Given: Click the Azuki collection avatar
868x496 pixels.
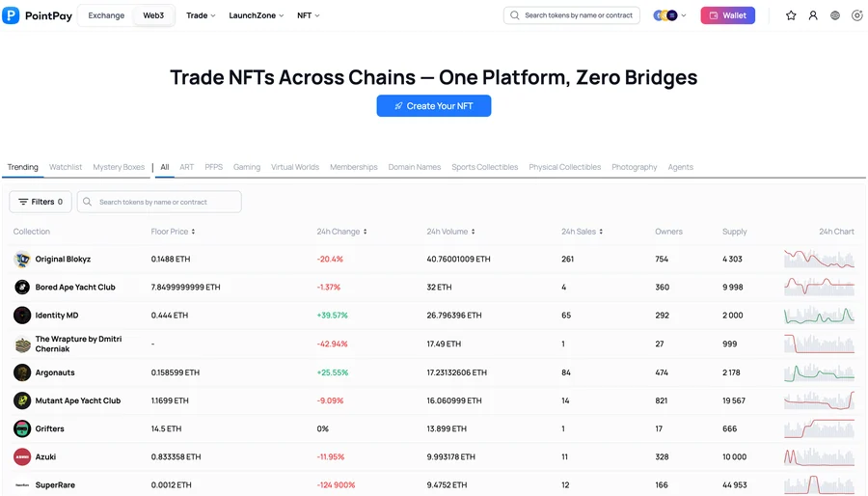Looking at the screenshot, I should pyautogui.click(x=22, y=456).
